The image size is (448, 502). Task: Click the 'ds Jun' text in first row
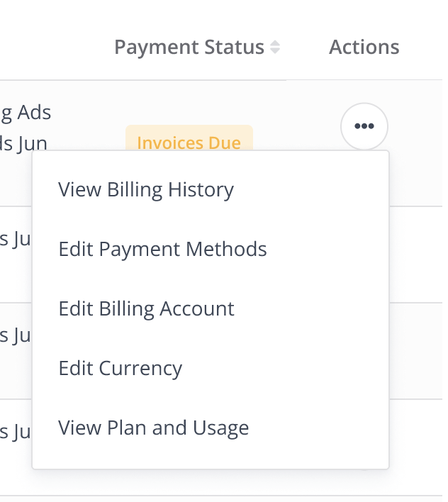coord(23,143)
